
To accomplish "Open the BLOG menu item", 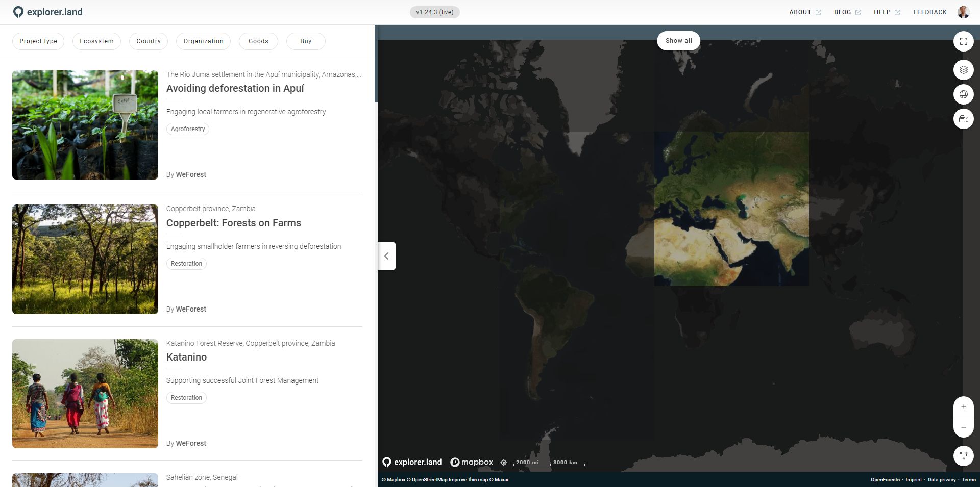I will click(843, 12).
